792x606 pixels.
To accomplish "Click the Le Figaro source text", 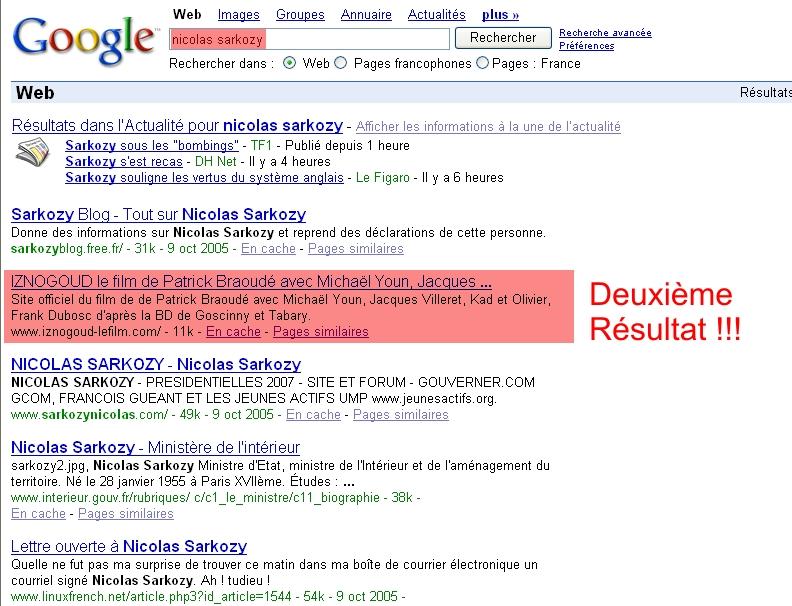I will 383,178.
